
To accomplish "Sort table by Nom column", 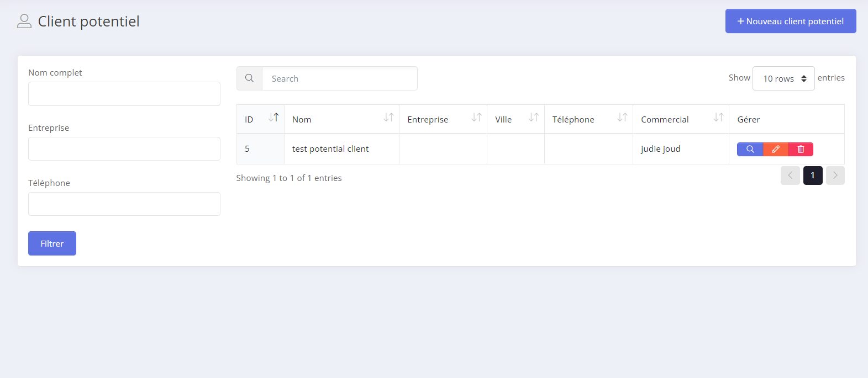I will 388,118.
